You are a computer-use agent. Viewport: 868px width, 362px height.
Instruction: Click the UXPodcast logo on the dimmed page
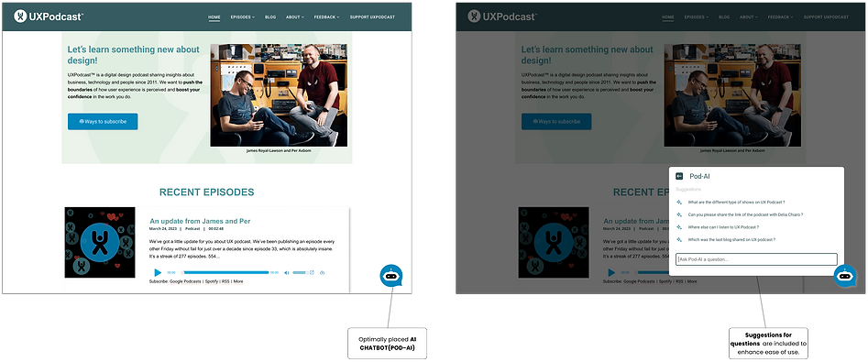502,16
